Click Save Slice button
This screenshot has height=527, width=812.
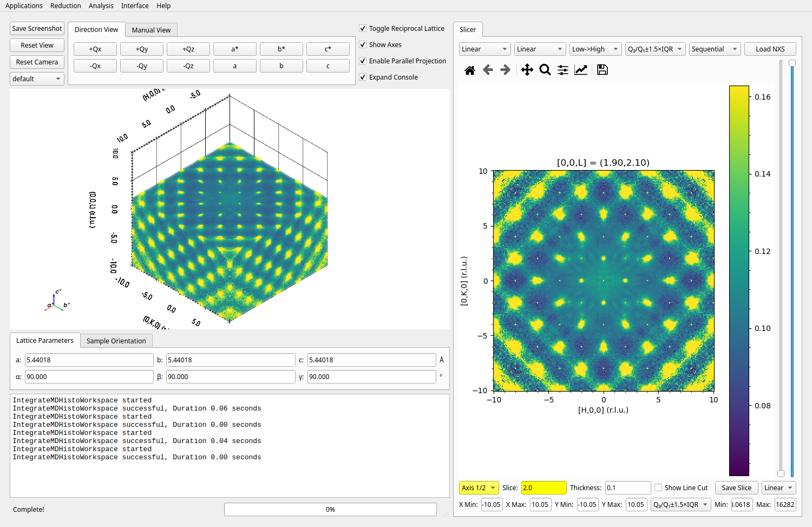[736, 487]
